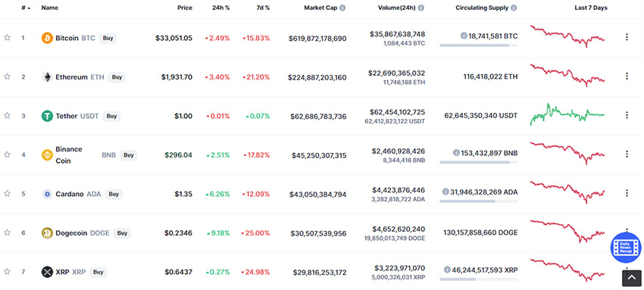Open the Circulating Supply header info icon

[x=514, y=8]
